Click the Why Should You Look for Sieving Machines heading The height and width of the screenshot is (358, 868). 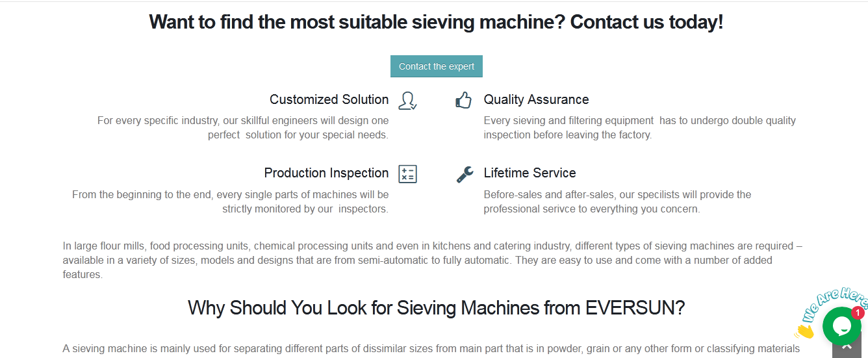[437, 307]
